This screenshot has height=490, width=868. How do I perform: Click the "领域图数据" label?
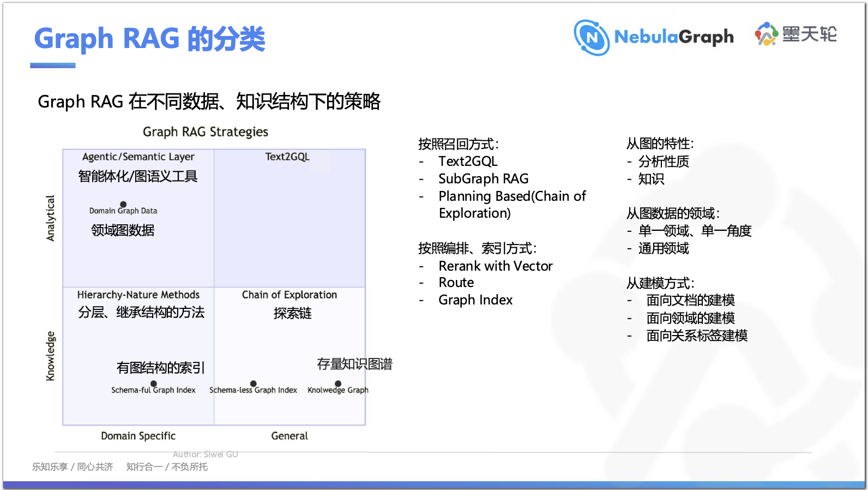(x=123, y=230)
